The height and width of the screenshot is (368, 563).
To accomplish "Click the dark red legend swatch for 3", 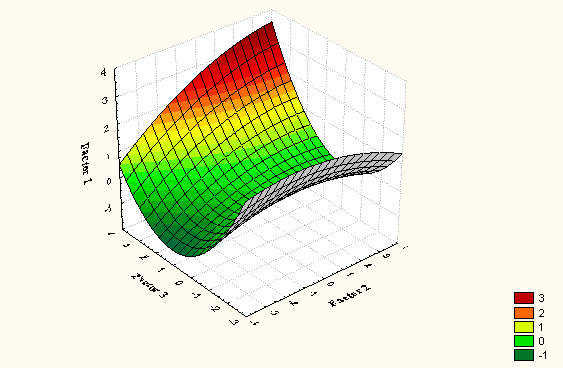I will pos(524,298).
